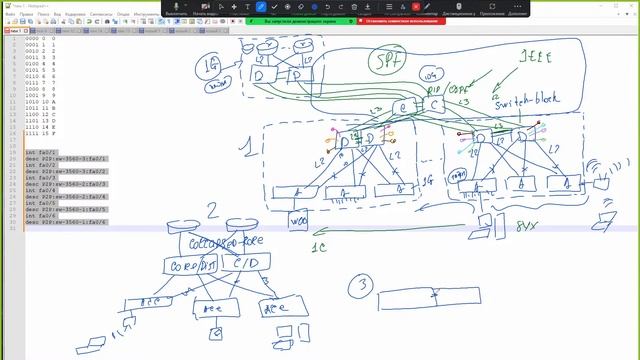Click Copy toolbar icon in Notepad++
Image resolution: width=640 pixels, height=360 pixels.
pyautogui.click(x=71, y=21)
